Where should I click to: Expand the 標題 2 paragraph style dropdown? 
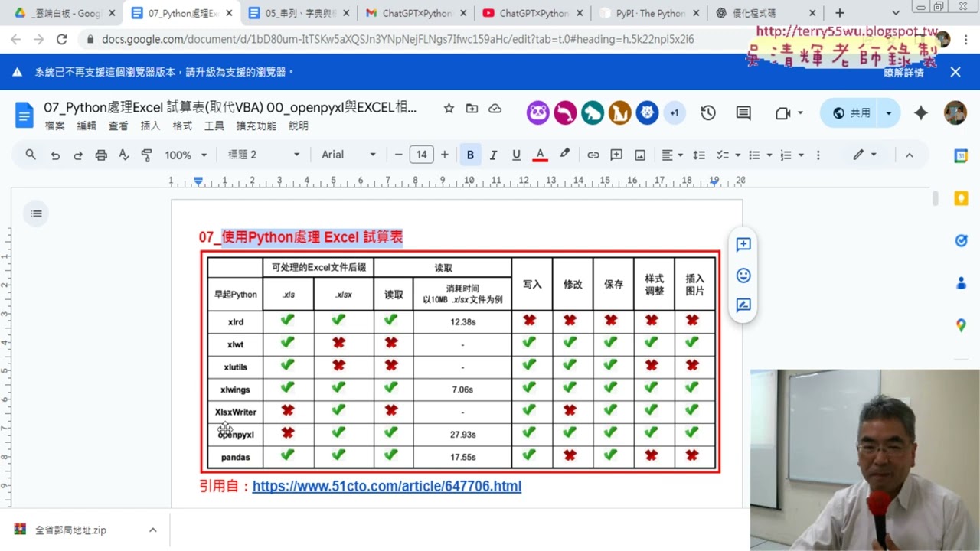263,155
